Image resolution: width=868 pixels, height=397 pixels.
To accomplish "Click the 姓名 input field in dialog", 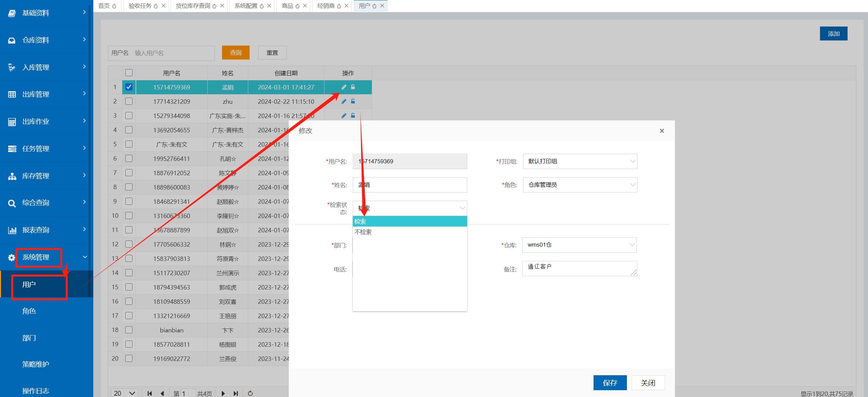I will click(x=410, y=185).
